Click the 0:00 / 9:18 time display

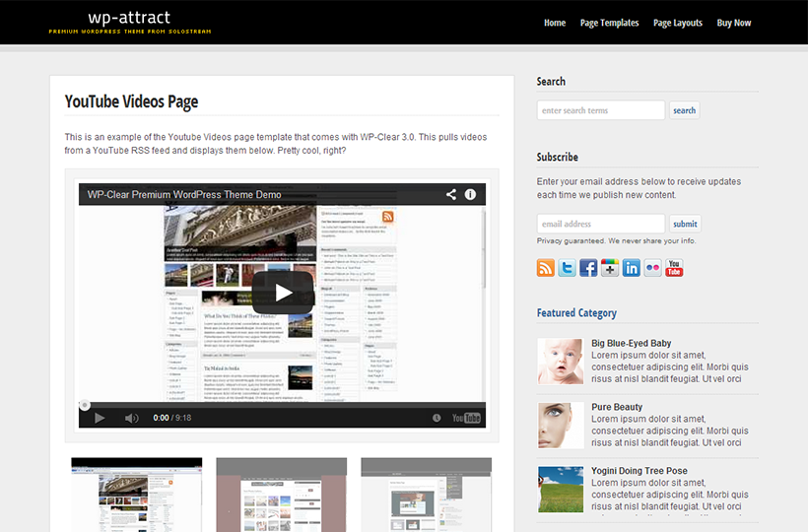[x=172, y=418]
